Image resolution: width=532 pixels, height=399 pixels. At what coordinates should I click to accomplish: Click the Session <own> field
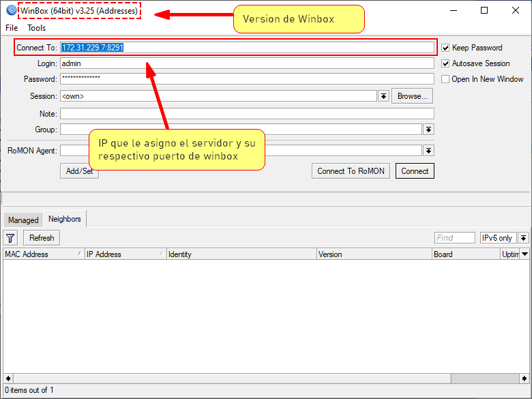click(218, 96)
